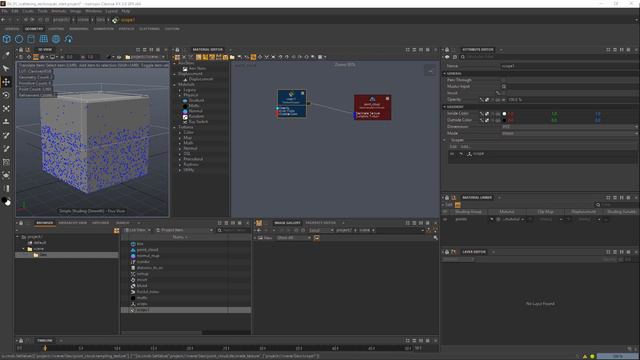
Task: Click the polysphere shelf icon
Action: click(19, 39)
